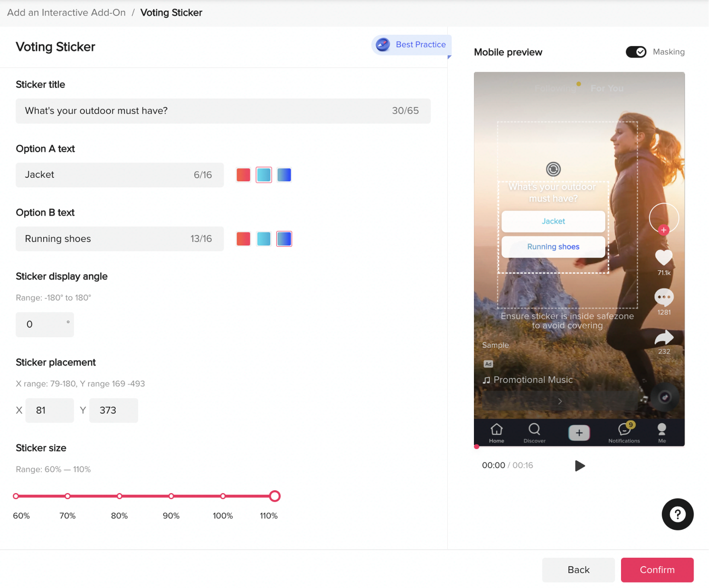Disable the Masking toggle

636,52
